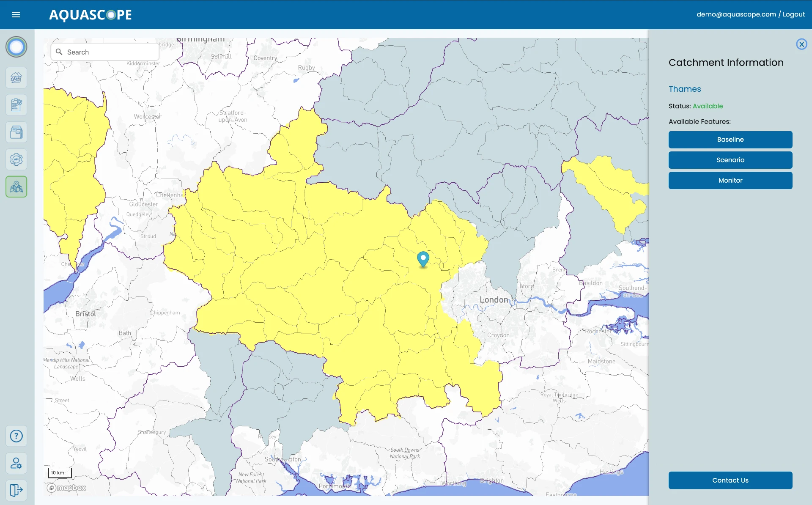
Task: Click the 'Basildon' label on the map
Action: (x=591, y=283)
